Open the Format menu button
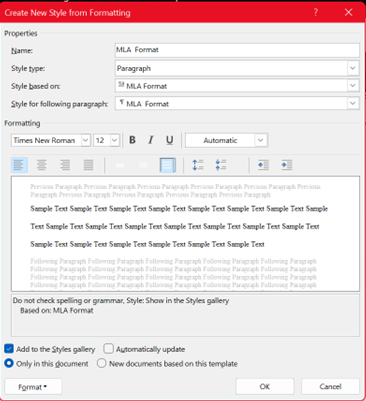 pyautogui.click(x=33, y=387)
